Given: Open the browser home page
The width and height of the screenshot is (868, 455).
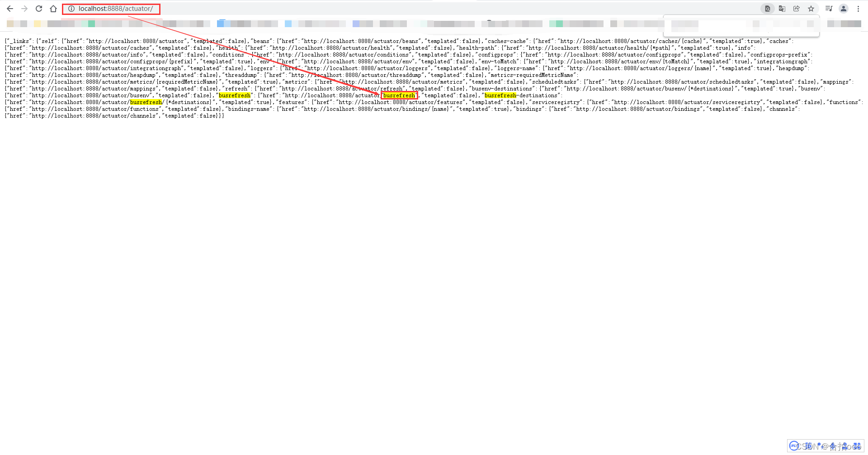Looking at the screenshot, I should point(53,9).
